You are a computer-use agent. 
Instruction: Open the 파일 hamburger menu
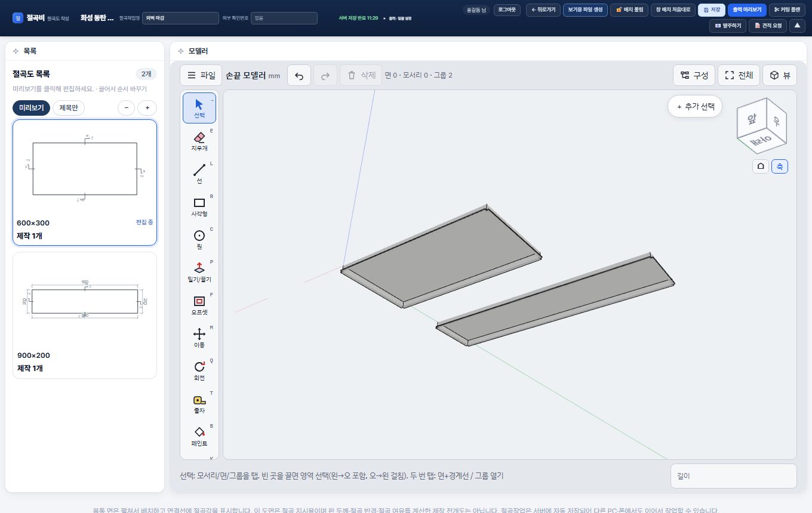tap(201, 75)
